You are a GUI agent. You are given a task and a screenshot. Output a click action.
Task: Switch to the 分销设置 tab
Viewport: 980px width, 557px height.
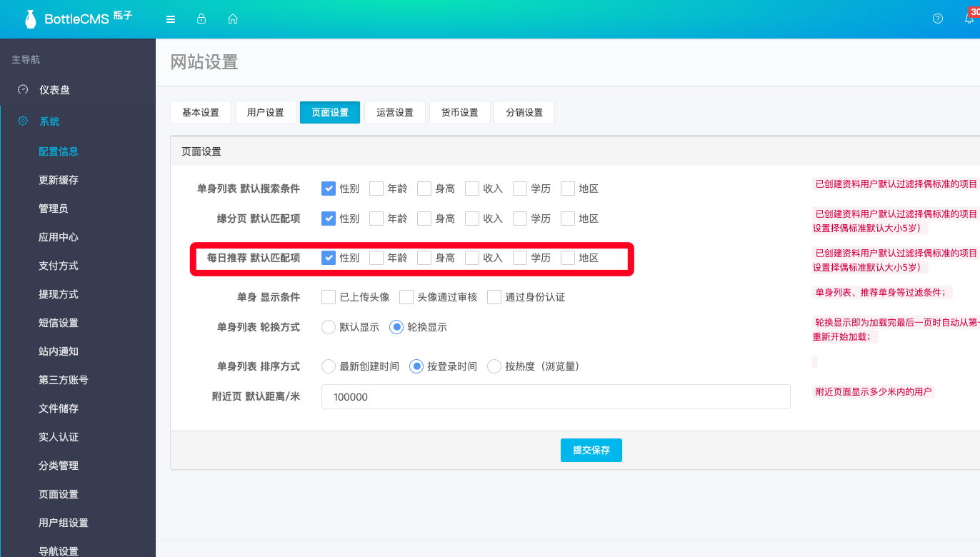click(x=524, y=112)
